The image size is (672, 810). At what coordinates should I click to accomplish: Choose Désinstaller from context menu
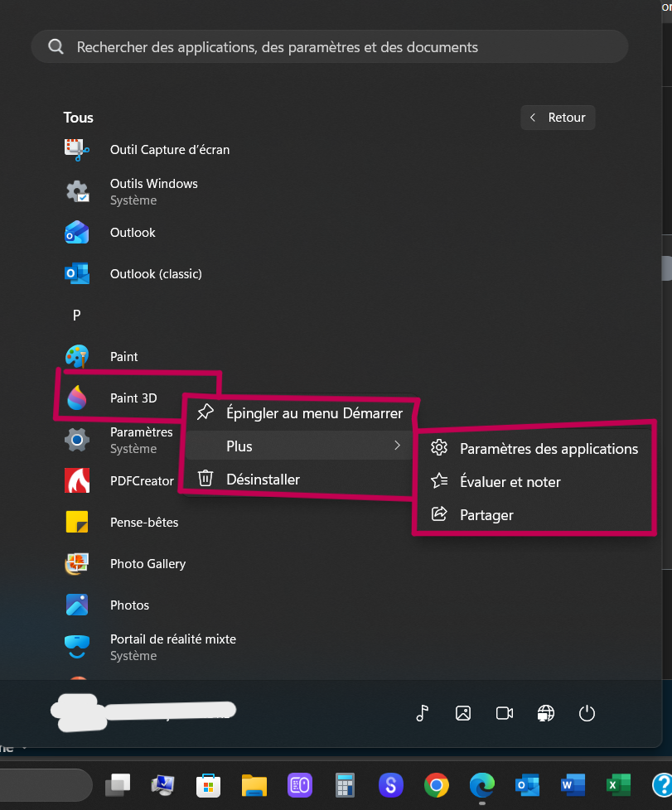point(299,480)
